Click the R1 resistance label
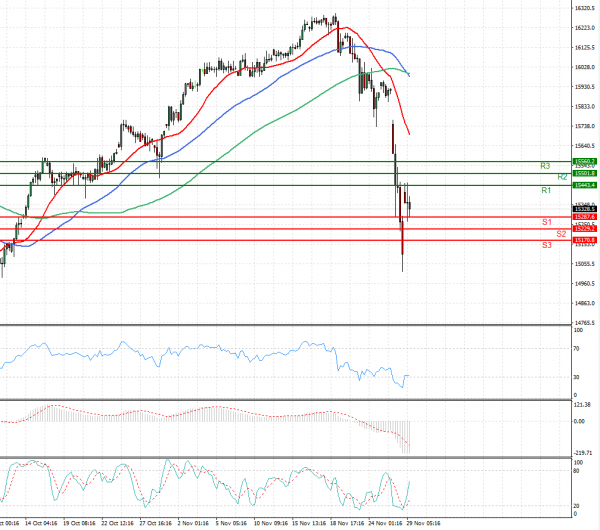 [546, 190]
